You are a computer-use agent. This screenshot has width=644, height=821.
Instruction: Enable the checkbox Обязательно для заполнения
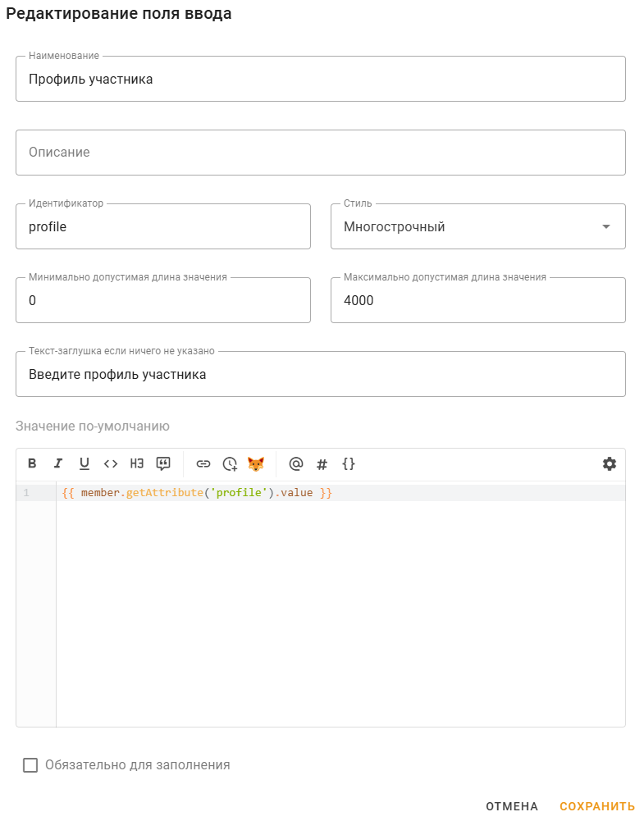30,764
